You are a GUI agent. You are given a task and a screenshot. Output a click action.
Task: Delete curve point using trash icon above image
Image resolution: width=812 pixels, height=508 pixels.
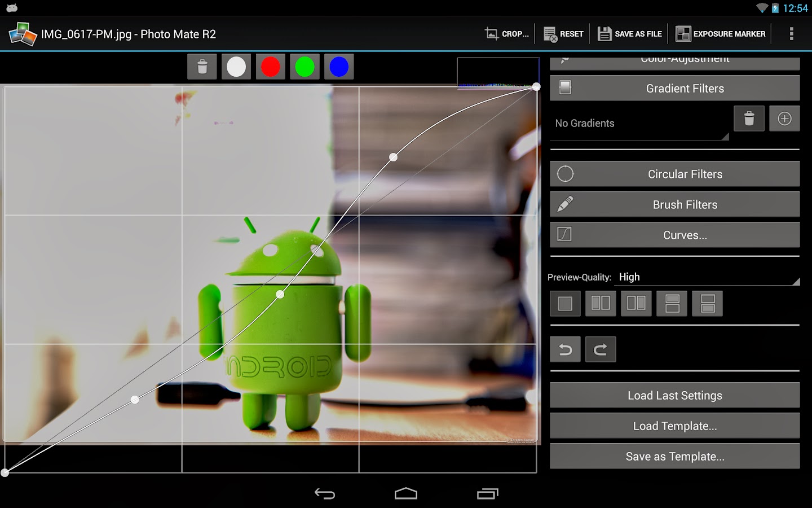(x=202, y=67)
